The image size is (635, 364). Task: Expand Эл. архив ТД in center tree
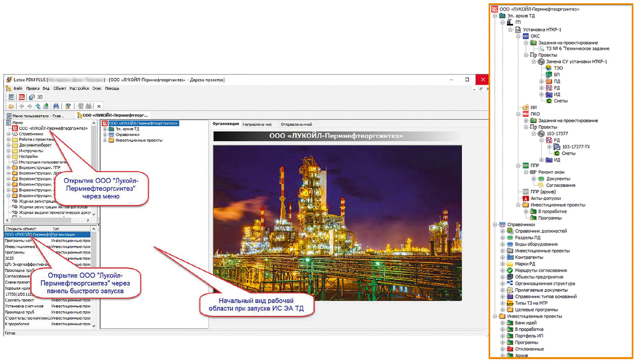point(105,129)
